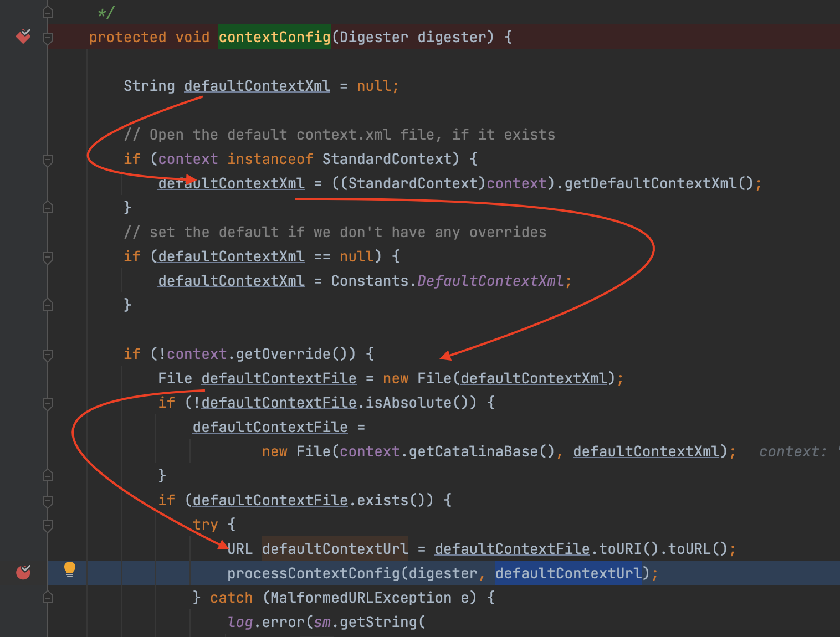Fold the 'if (defaultContextFile.exists())' block
This screenshot has height=637, width=840.
click(48, 501)
